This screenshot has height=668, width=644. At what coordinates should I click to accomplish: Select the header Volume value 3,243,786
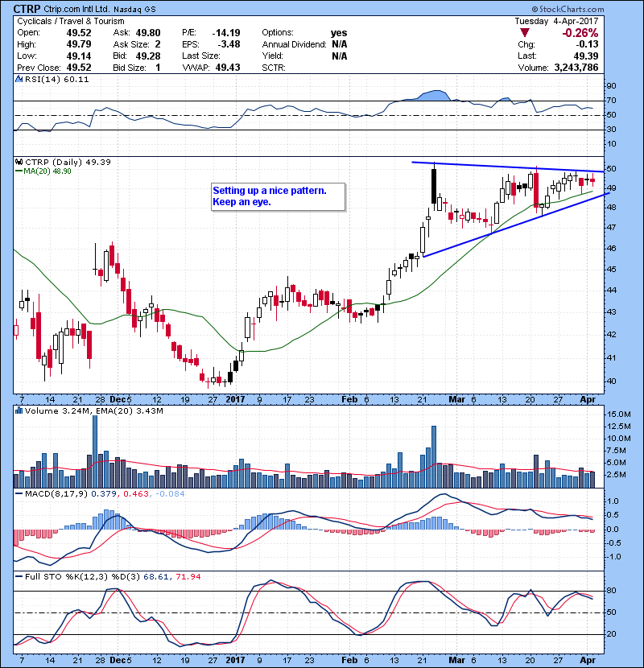coord(576,68)
